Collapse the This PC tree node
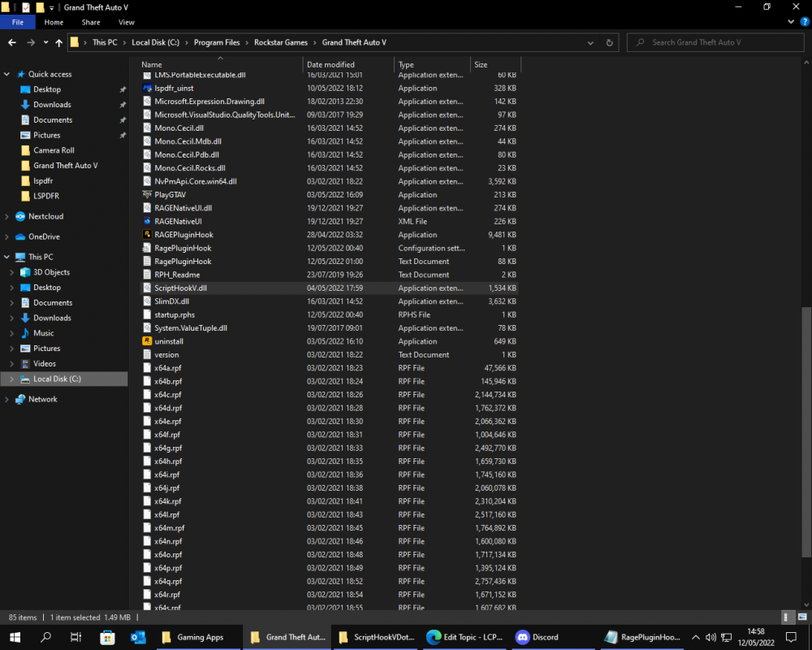Viewport: 812px width, 650px height. point(6,257)
